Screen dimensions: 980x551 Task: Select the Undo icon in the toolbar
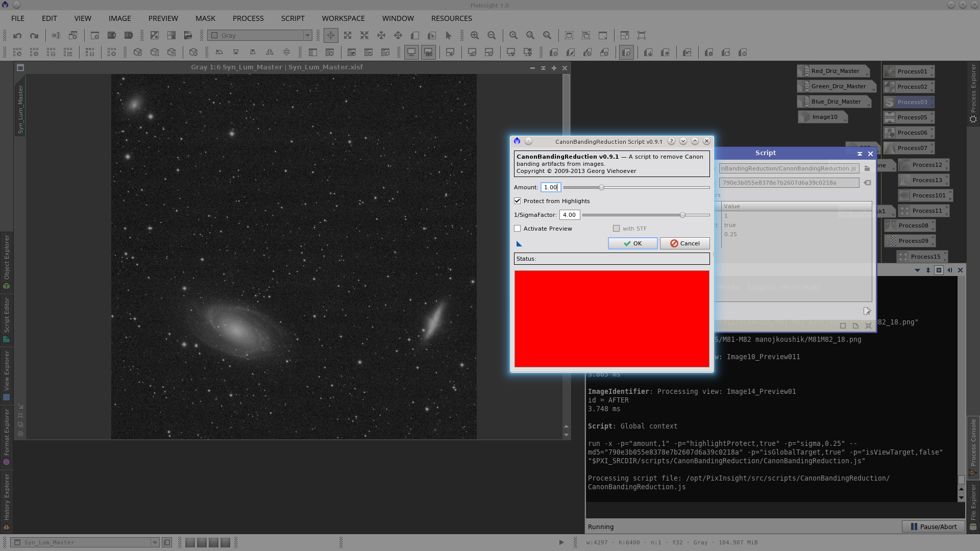tap(17, 35)
